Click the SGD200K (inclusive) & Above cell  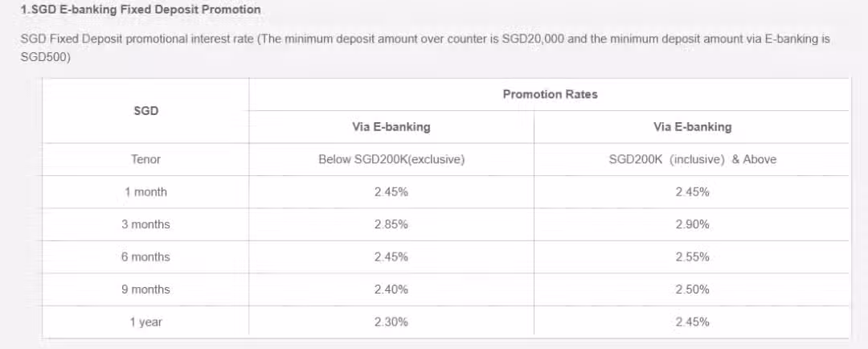(x=692, y=159)
